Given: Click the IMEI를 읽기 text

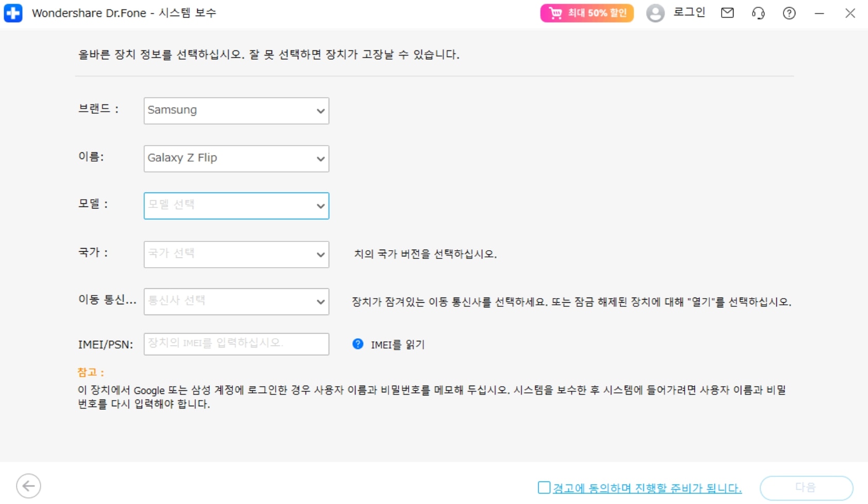Looking at the screenshot, I should pyautogui.click(x=398, y=344).
